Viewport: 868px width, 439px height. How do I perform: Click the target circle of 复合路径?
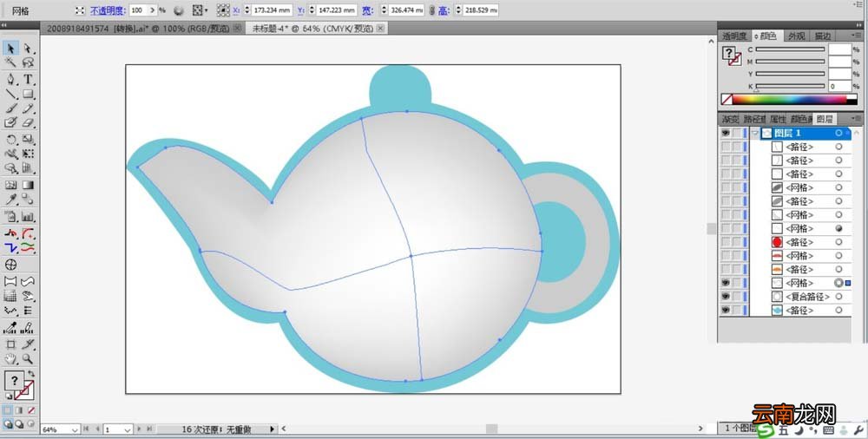(x=838, y=296)
